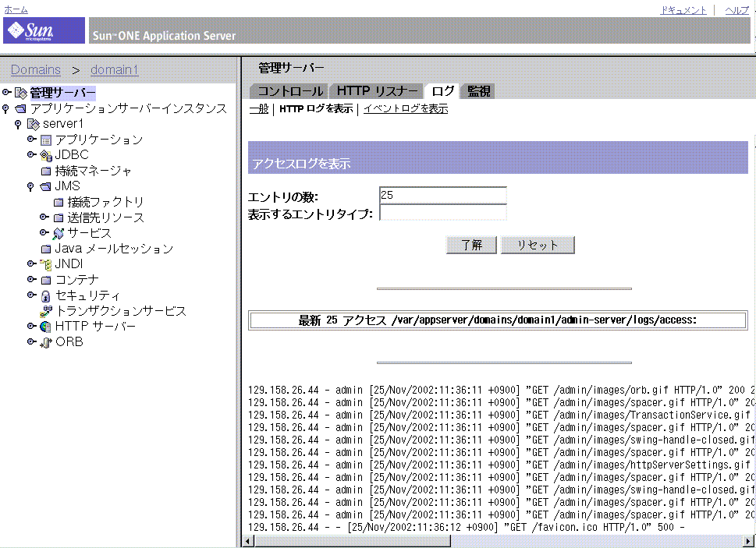Select Java メールセッション tree item label
The image size is (756, 548).
pyautogui.click(x=114, y=249)
